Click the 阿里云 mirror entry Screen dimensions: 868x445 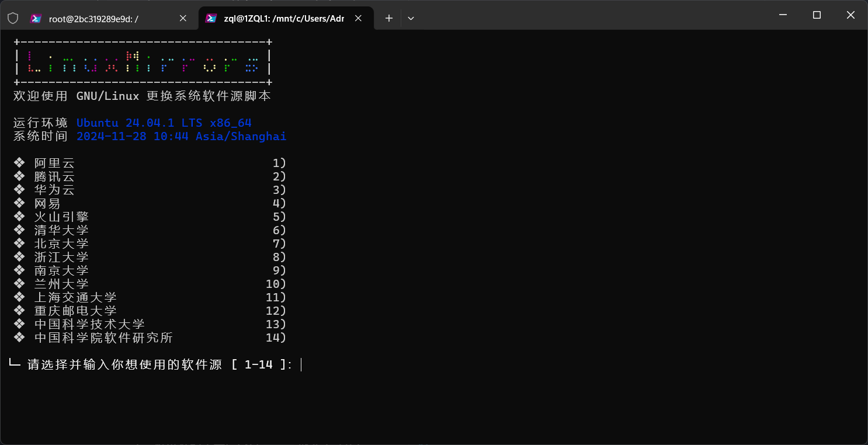tap(54, 163)
